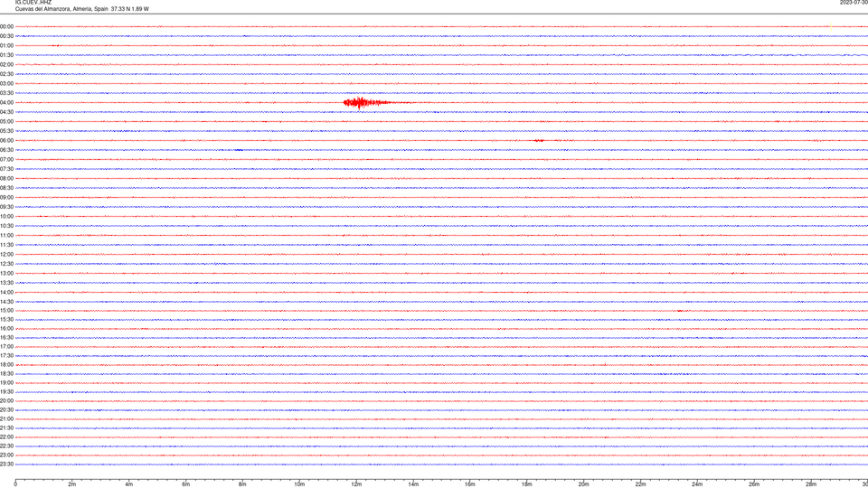Click the 04:00 time label
This screenshot has height=488, width=868.
pos(6,102)
